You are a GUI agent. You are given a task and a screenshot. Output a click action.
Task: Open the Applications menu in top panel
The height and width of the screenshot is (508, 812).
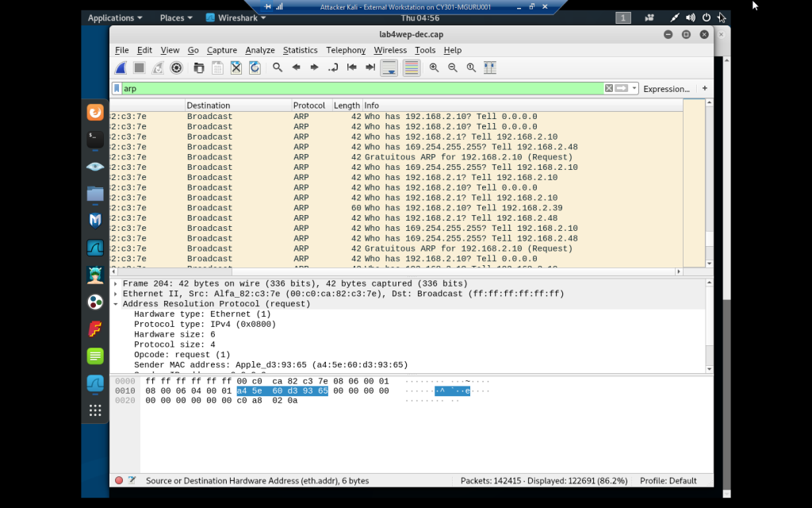(x=114, y=18)
